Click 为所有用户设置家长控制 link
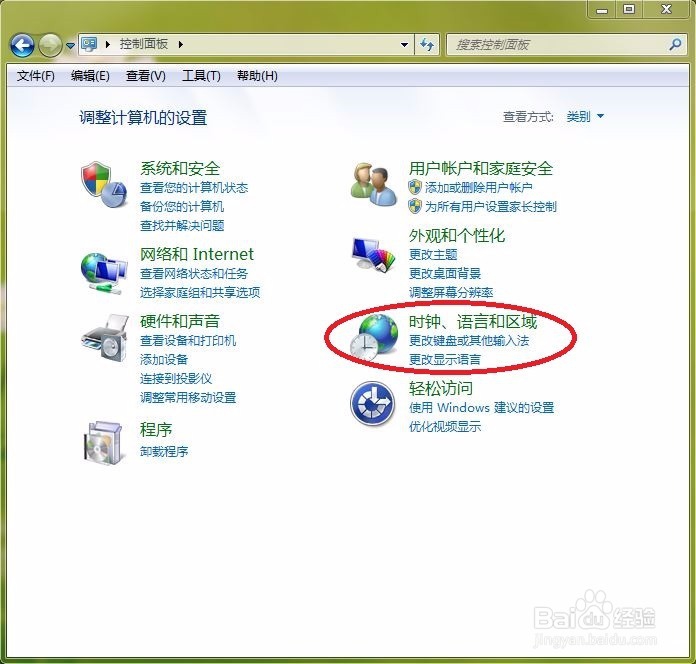Screen dimensions: 696x664 point(490,206)
